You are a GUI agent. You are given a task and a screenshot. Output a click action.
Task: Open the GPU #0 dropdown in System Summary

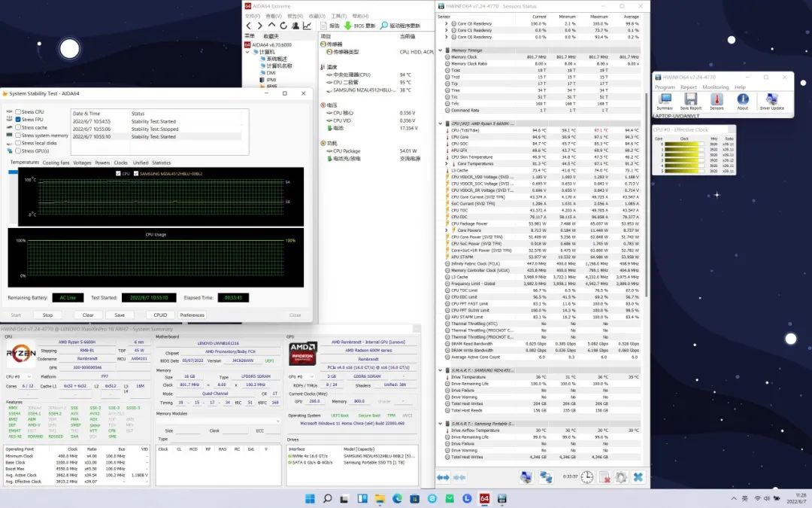pyautogui.click(x=302, y=376)
